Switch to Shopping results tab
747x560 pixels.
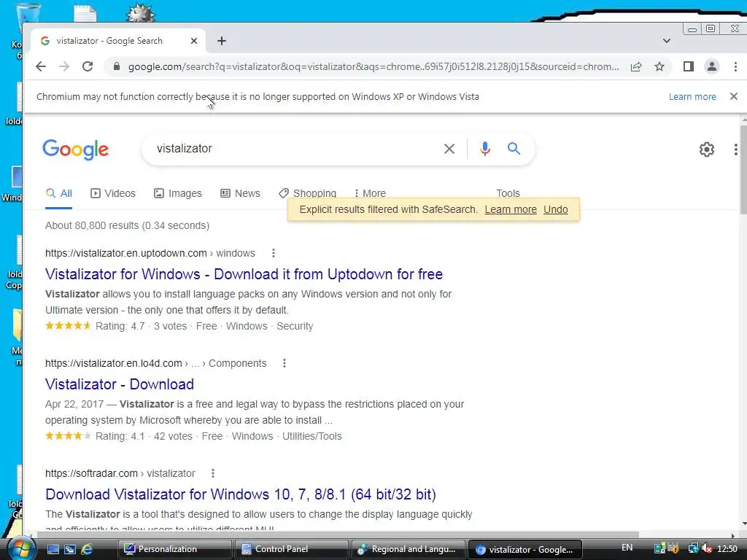tap(308, 192)
